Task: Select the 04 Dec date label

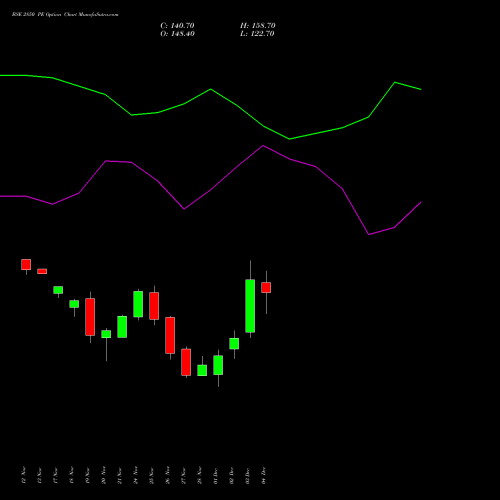Action: point(264,475)
